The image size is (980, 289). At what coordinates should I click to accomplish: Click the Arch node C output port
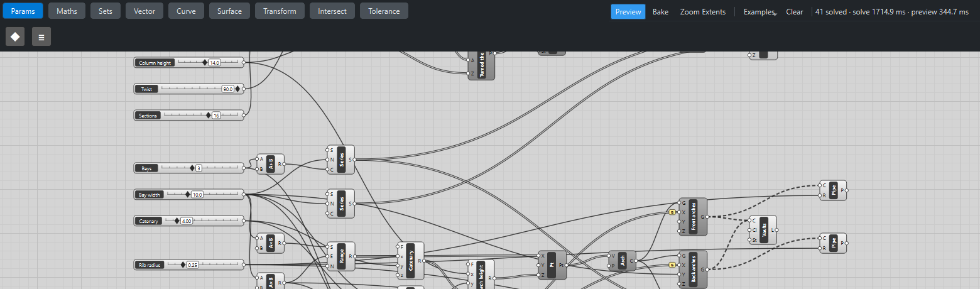[636, 260]
